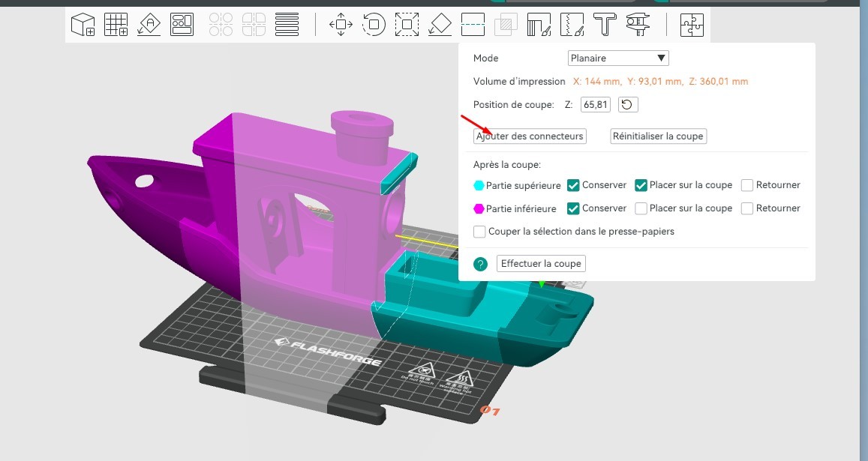Viewport: 868px width, 461px height.
Task: Check Couper la sélection dans le presse-papiers
Action: click(479, 232)
